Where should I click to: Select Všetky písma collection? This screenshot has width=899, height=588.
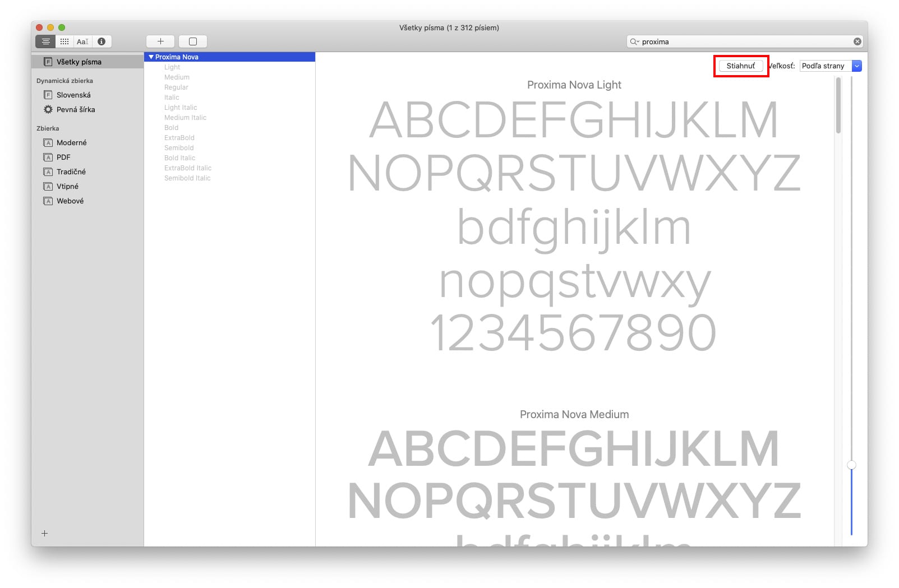pyautogui.click(x=87, y=62)
